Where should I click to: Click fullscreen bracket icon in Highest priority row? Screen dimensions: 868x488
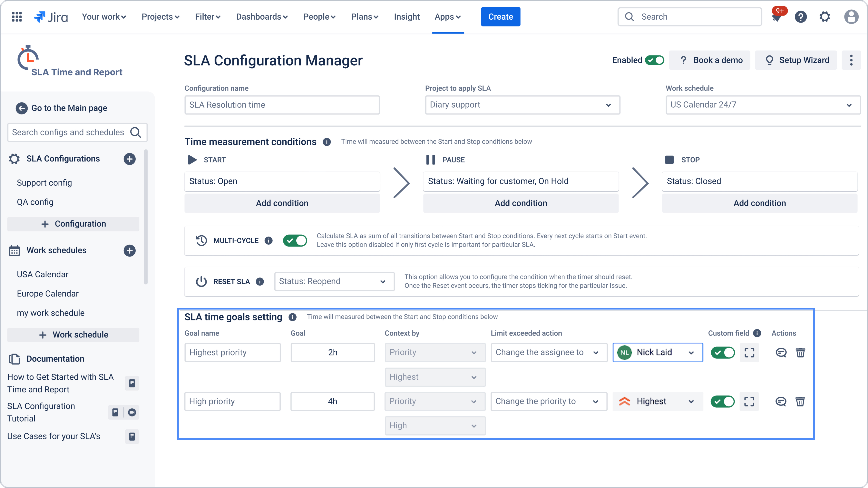(749, 353)
